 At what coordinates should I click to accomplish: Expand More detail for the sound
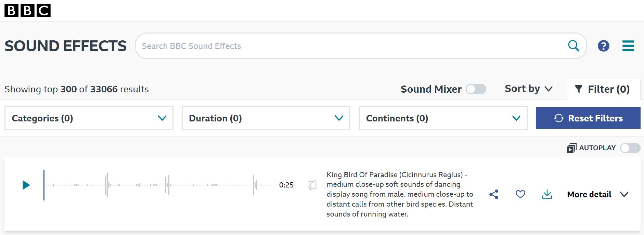point(597,194)
